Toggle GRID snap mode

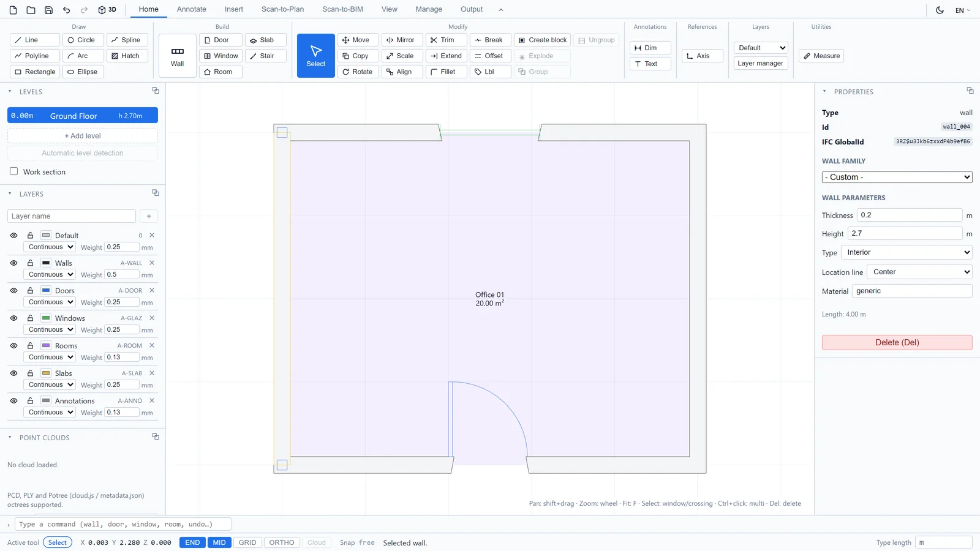tap(247, 542)
